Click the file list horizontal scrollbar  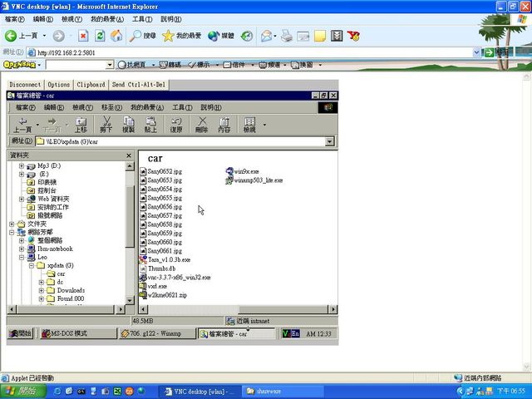click(x=239, y=309)
